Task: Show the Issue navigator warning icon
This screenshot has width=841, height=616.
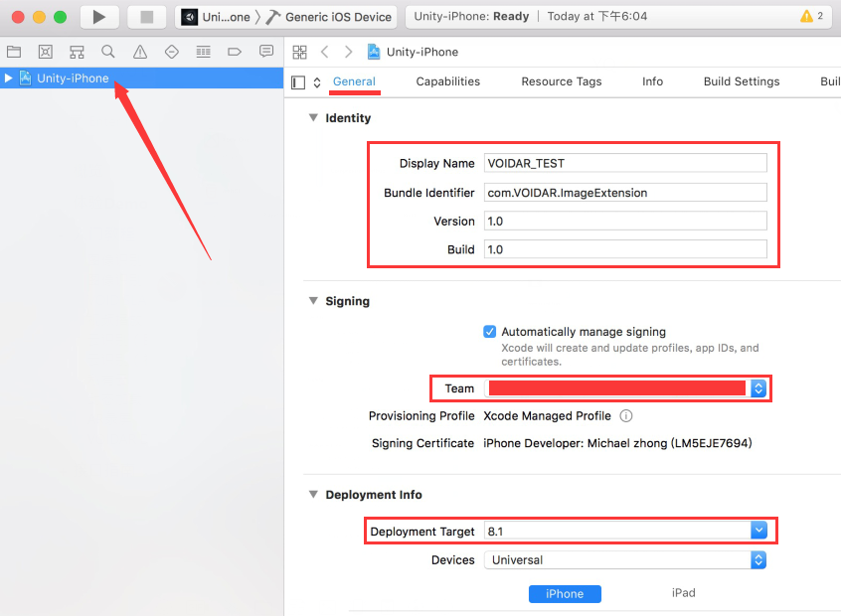Action: (x=140, y=52)
